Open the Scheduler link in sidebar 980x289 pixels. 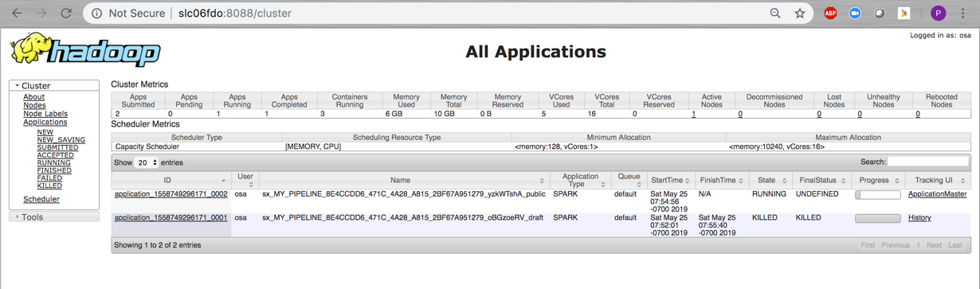[41, 199]
